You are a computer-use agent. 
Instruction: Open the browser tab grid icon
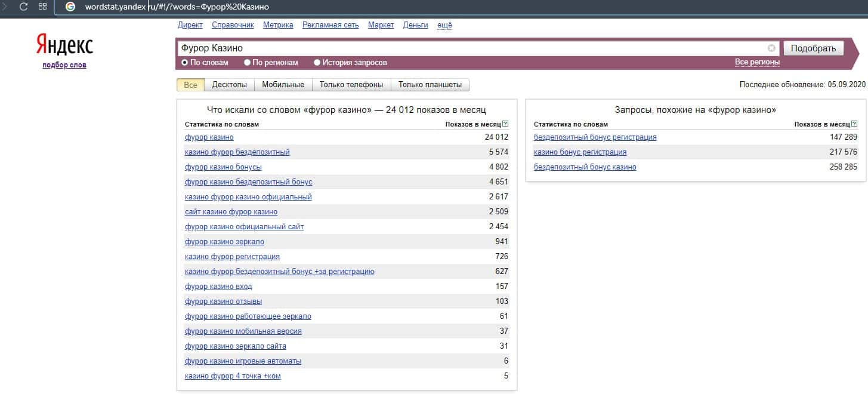42,7
